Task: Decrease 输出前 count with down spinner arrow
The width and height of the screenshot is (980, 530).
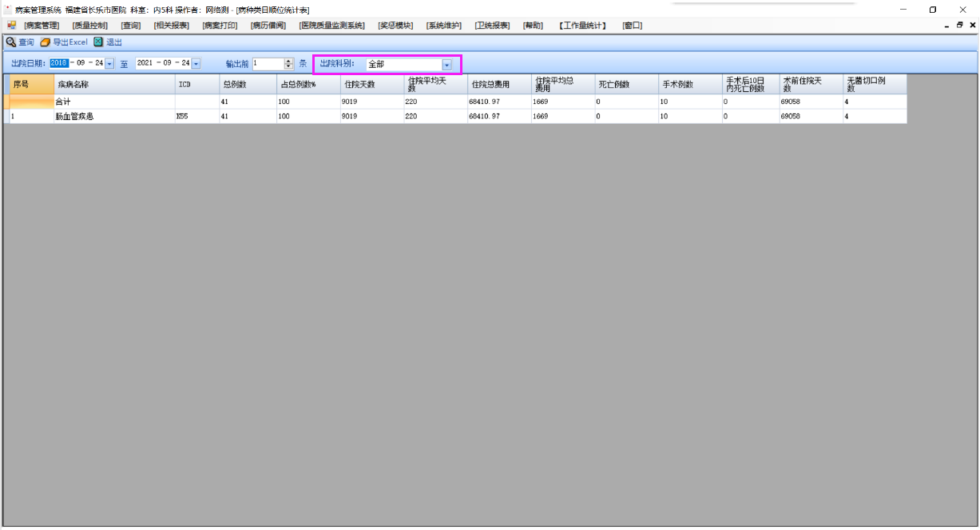Action: [289, 67]
